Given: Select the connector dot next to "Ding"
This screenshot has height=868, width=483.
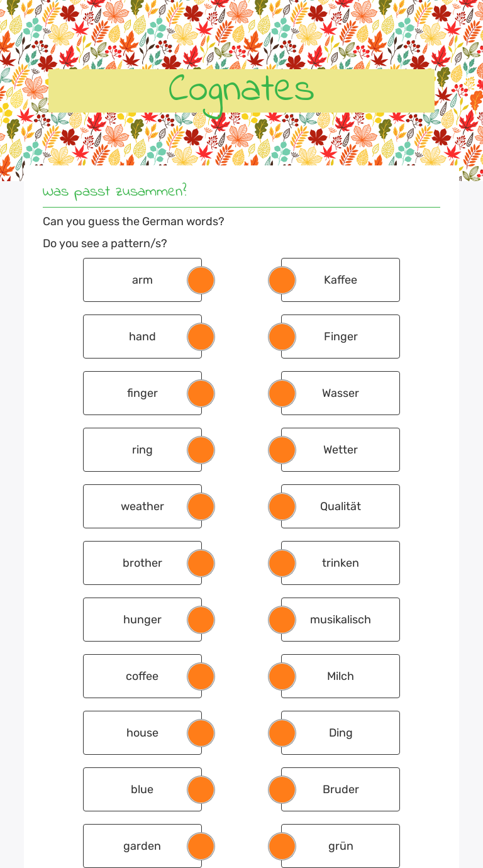Looking at the screenshot, I should tap(282, 733).
